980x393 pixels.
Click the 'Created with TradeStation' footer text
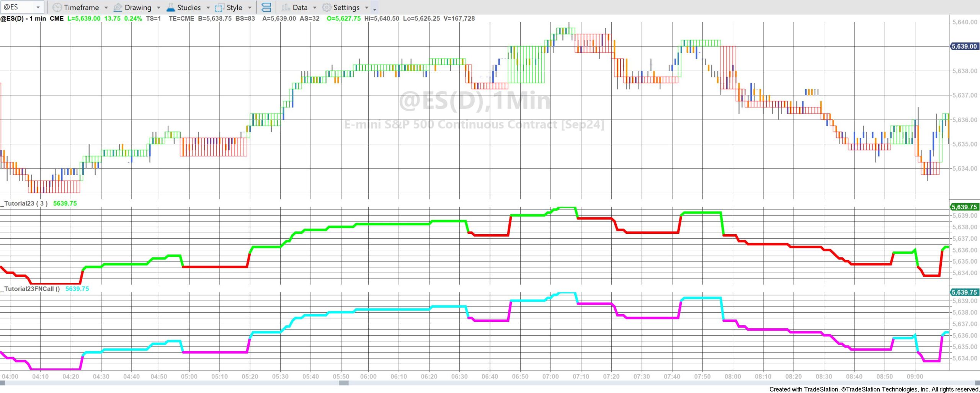click(804, 390)
